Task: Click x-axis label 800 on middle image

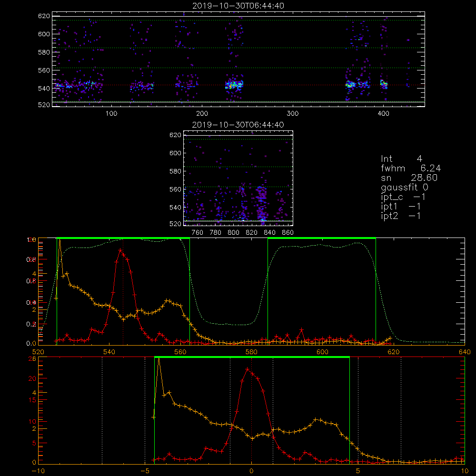Action: pyautogui.click(x=233, y=233)
